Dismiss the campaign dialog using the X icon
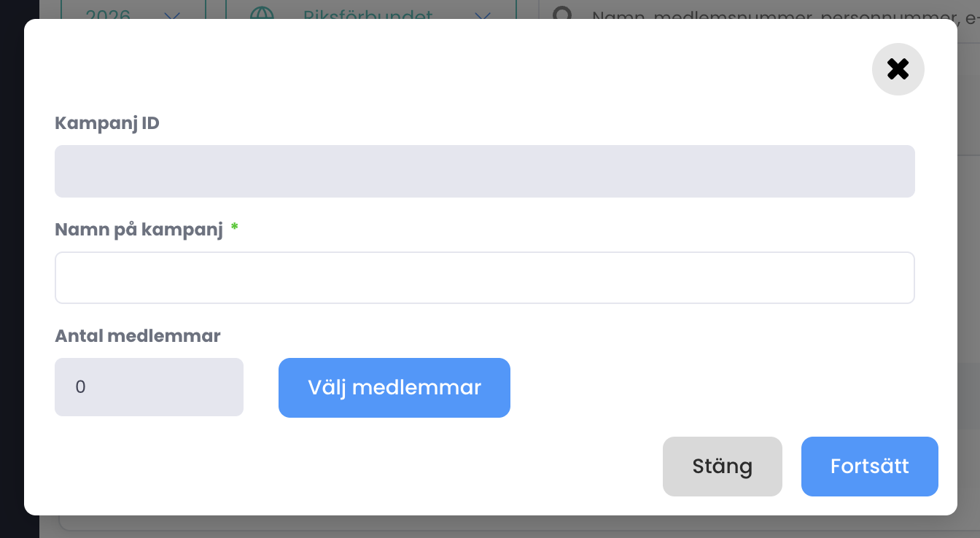 coord(898,69)
